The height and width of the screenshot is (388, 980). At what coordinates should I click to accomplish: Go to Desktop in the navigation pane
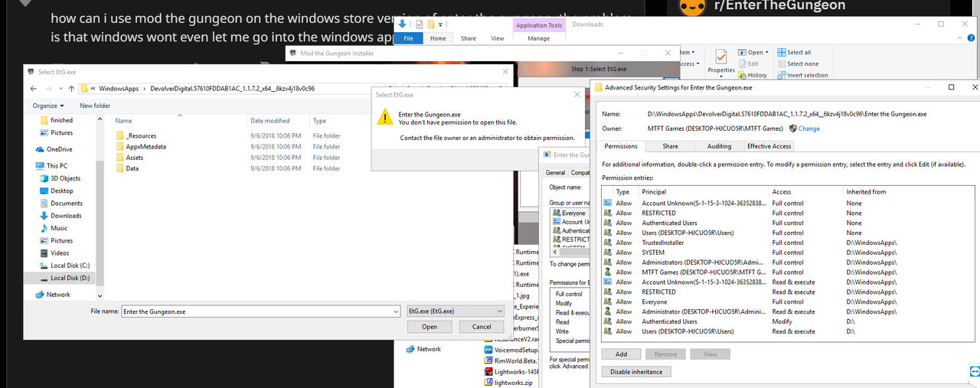62,191
